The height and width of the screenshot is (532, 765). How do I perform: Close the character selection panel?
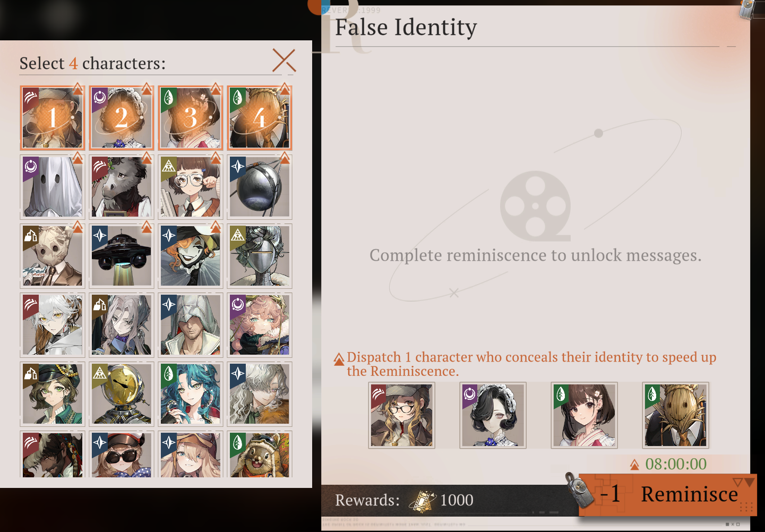click(x=284, y=61)
